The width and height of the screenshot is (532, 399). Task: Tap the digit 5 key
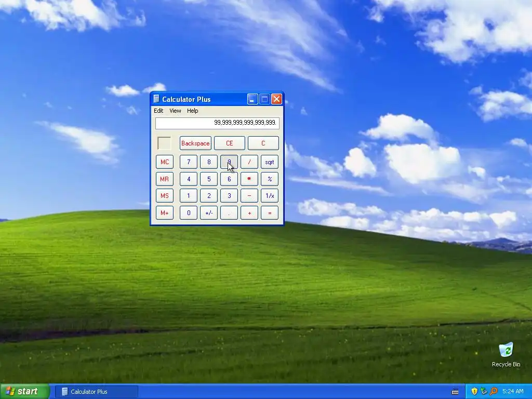pos(209,179)
